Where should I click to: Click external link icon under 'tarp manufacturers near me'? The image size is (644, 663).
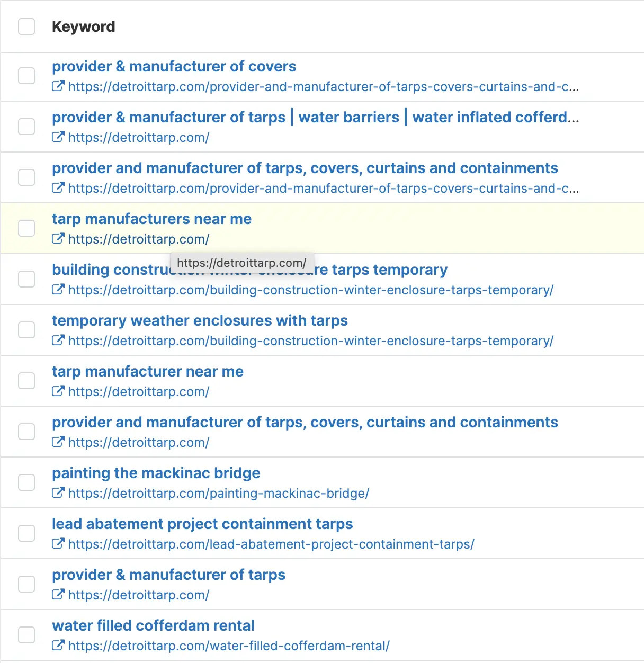tap(58, 239)
